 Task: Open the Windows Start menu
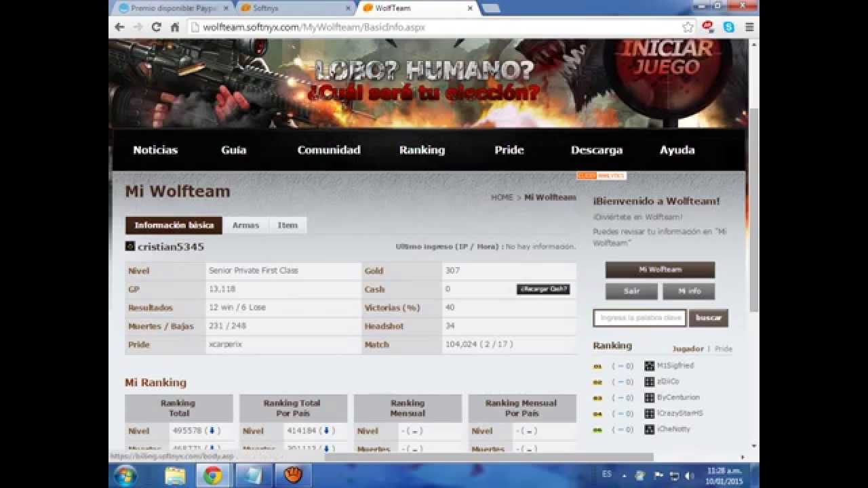pyautogui.click(x=127, y=475)
